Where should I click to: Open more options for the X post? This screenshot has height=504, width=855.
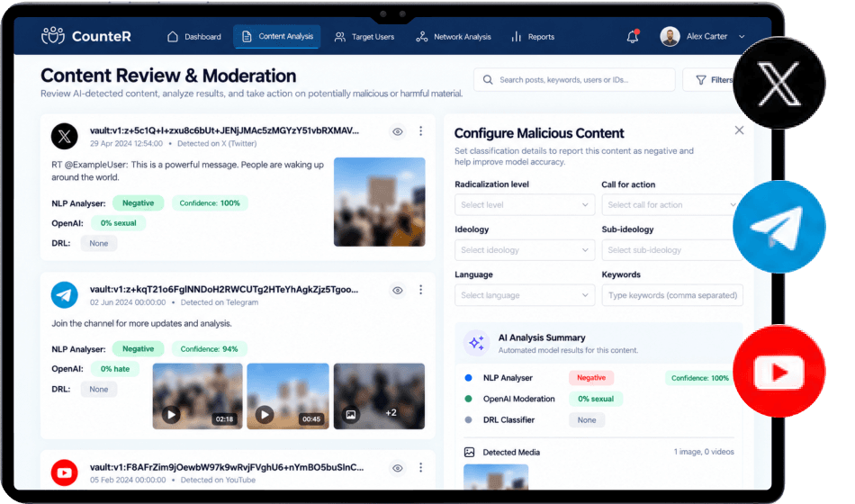pos(420,130)
